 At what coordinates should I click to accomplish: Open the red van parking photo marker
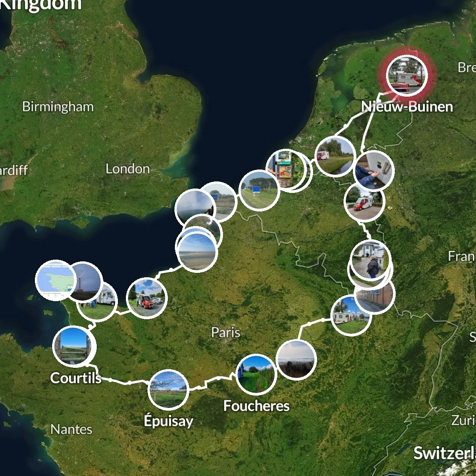tap(365, 202)
